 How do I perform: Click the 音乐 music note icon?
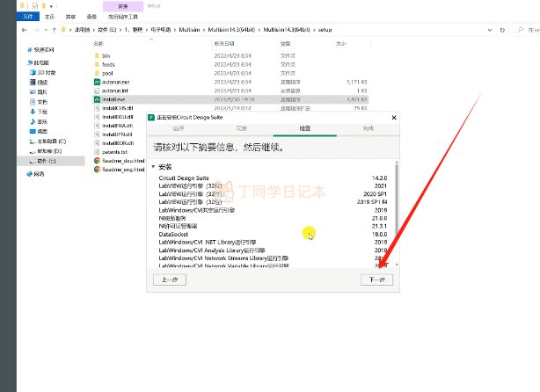(33, 121)
